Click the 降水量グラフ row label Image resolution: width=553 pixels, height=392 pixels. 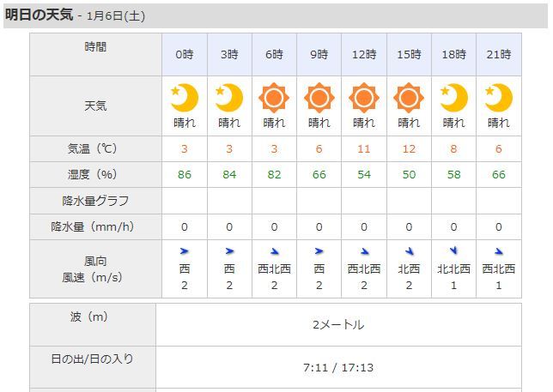click(x=95, y=201)
